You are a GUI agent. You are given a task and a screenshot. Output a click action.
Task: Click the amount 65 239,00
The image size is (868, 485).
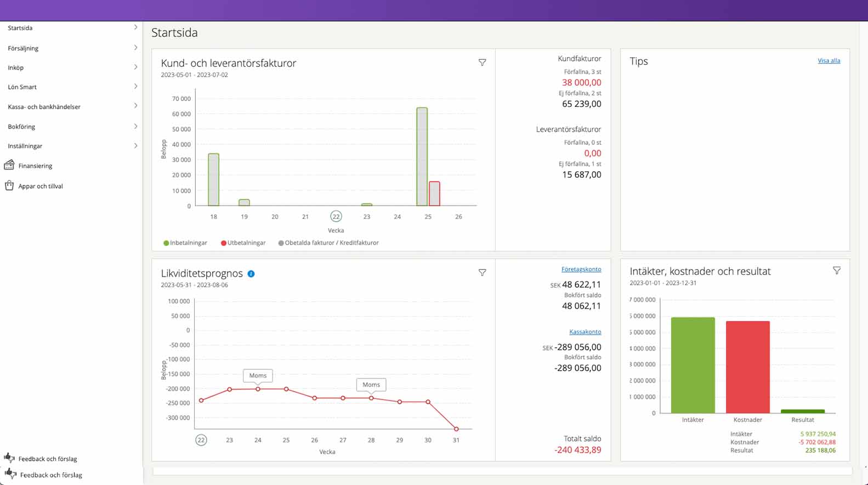click(x=581, y=104)
